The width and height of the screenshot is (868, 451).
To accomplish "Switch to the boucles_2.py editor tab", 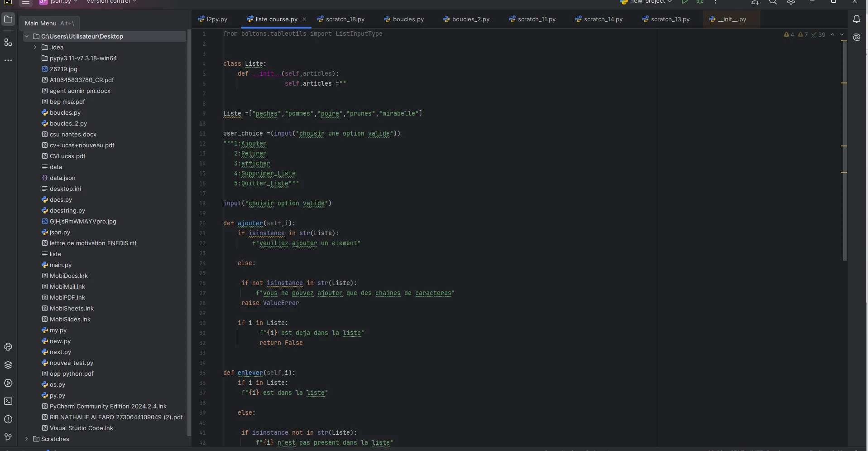I will tap(470, 19).
